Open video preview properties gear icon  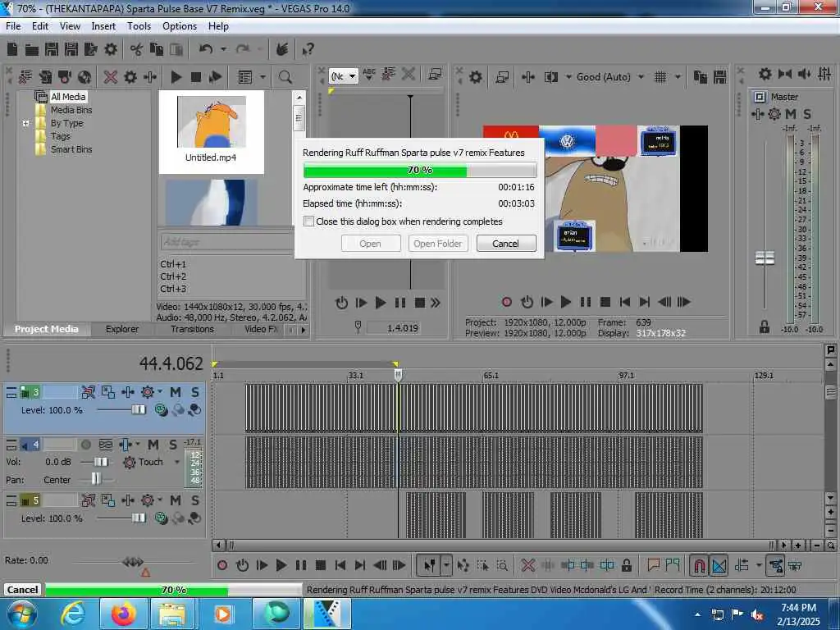476,77
